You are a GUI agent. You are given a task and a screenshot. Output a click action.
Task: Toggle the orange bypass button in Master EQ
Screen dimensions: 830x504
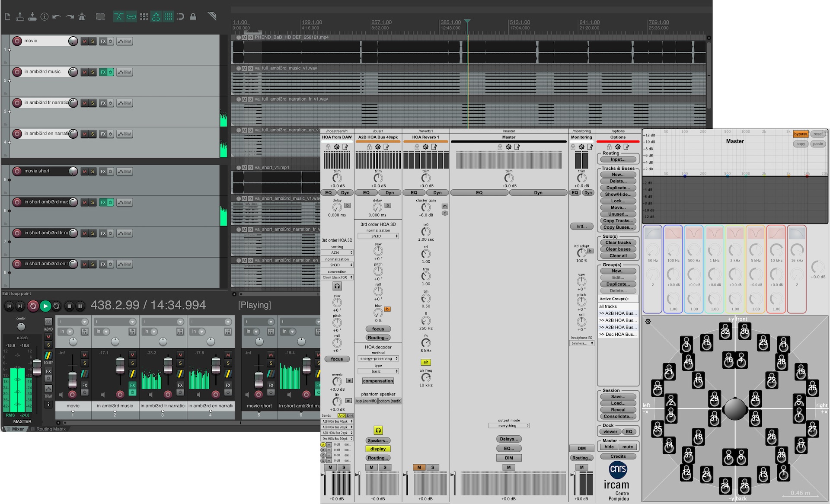(800, 134)
